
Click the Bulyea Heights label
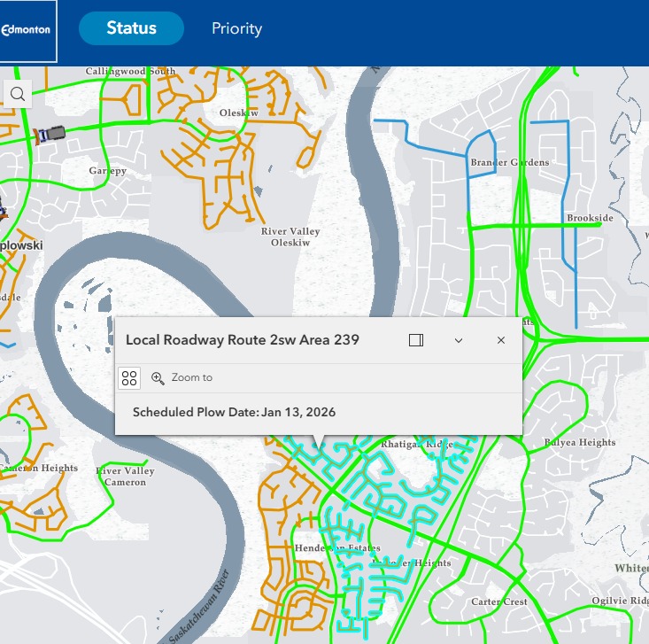(579, 442)
